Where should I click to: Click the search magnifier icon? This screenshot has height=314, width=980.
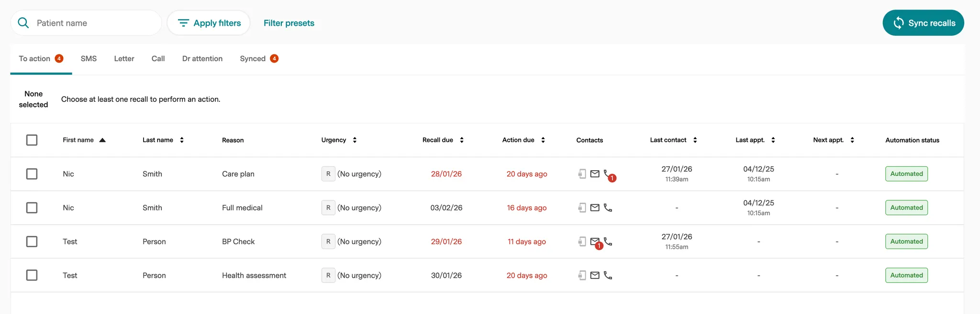pyautogui.click(x=23, y=23)
